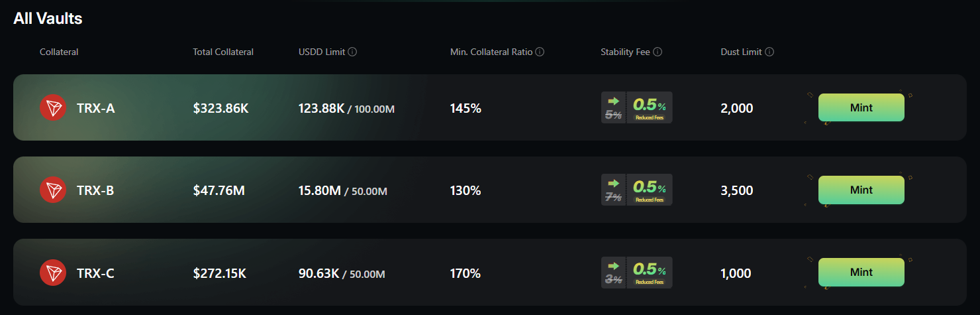Select the TRX-C vault name

(x=95, y=273)
